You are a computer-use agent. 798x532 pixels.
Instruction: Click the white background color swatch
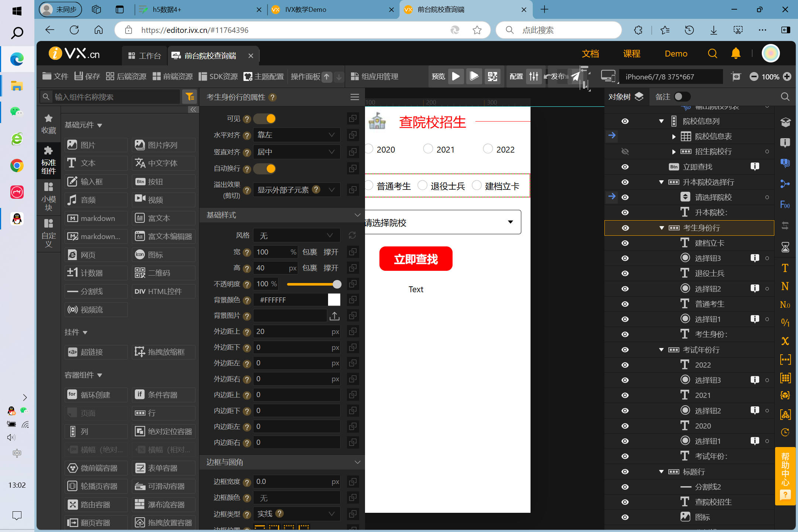coord(334,300)
